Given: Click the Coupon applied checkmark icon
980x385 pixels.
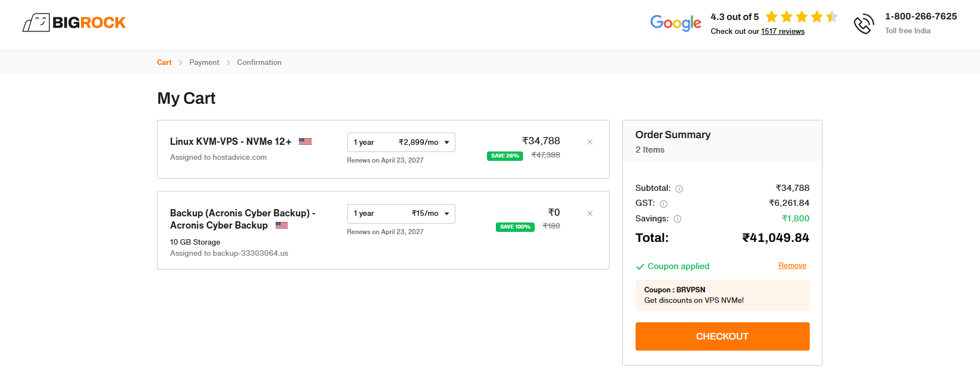Looking at the screenshot, I should click(x=640, y=267).
